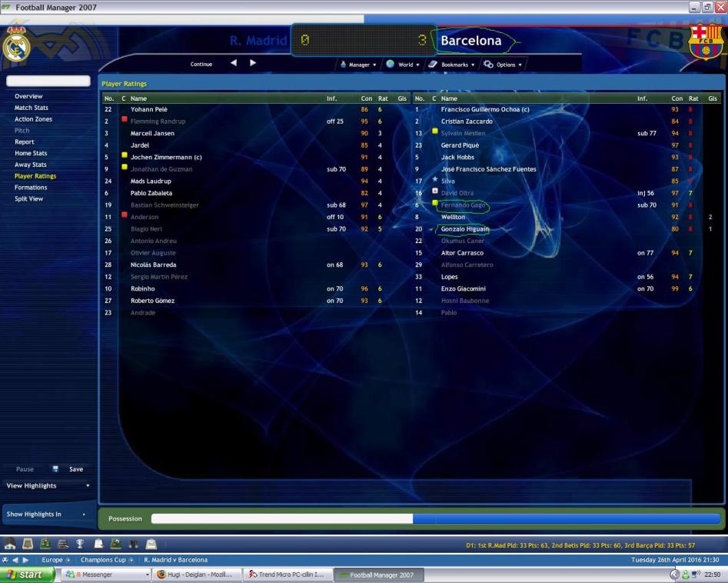Click the Real Madrid club crest

click(16, 45)
